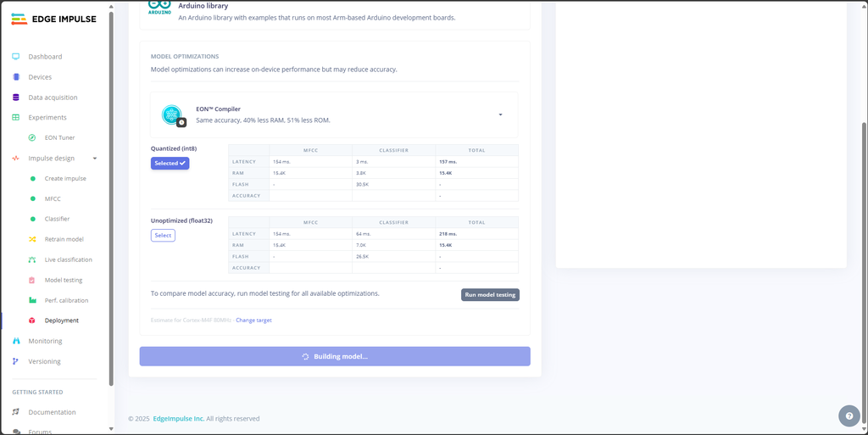Screen dimensions: 868x435
Task: Go to the Model testing page
Action: tap(64, 280)
